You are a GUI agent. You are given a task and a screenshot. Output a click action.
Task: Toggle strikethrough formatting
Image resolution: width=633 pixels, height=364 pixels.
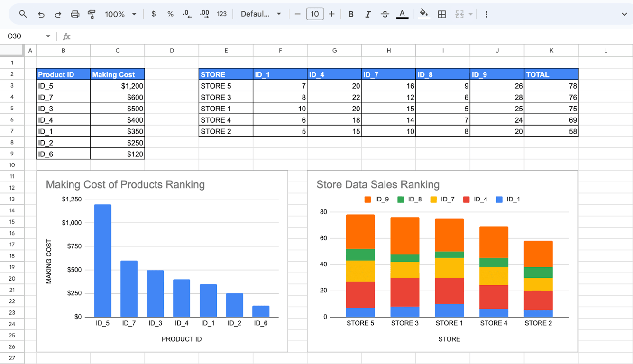click(385, 14)
